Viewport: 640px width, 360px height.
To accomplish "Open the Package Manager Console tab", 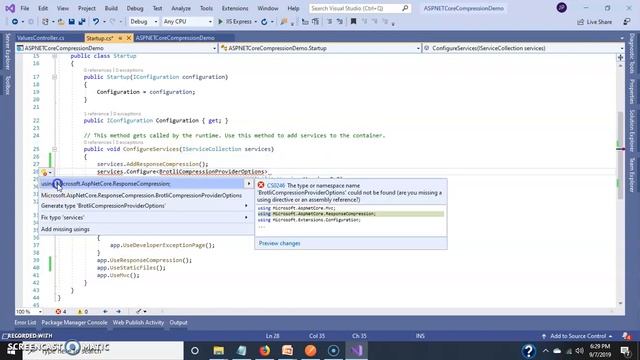I will pyautogui.click(x=74, y=322).
